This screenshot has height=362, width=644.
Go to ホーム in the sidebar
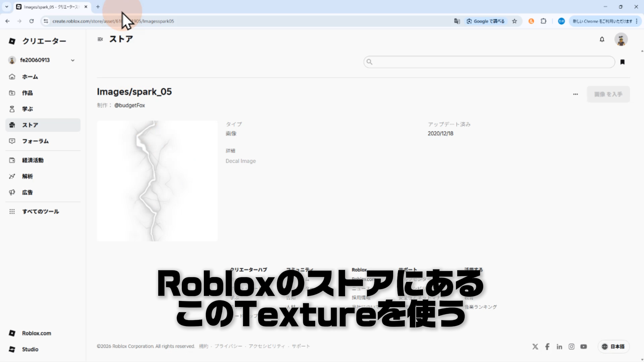click(30, 77)
